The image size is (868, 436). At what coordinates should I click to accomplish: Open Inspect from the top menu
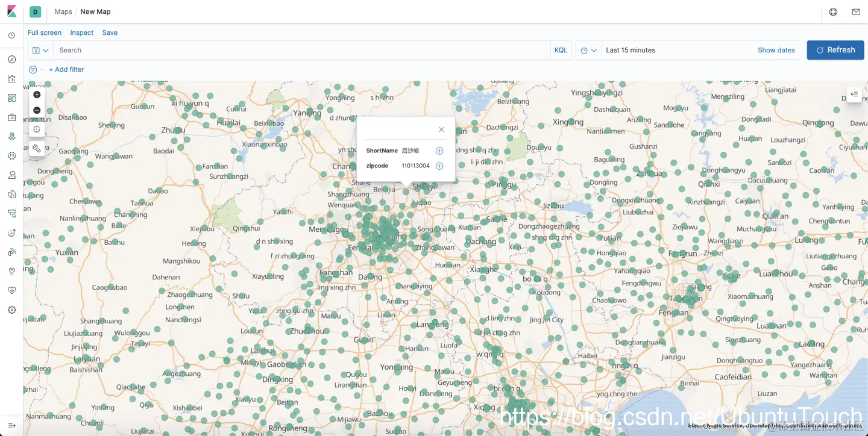pyautogui.click(x=82, y=33)
